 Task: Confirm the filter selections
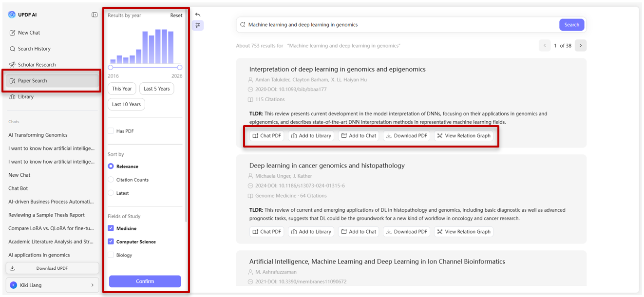click(145, 281)
